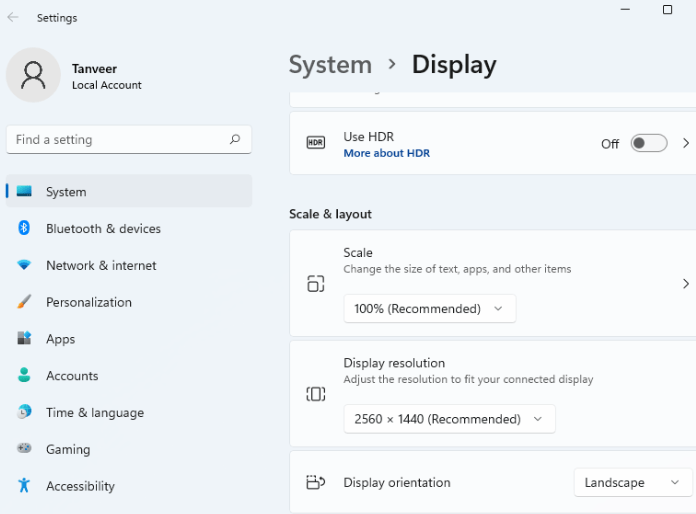The width and height of the screenshot is (696, 514).
Task: Open the Scale 100% dropdown
Action: [x=429, y=309]
